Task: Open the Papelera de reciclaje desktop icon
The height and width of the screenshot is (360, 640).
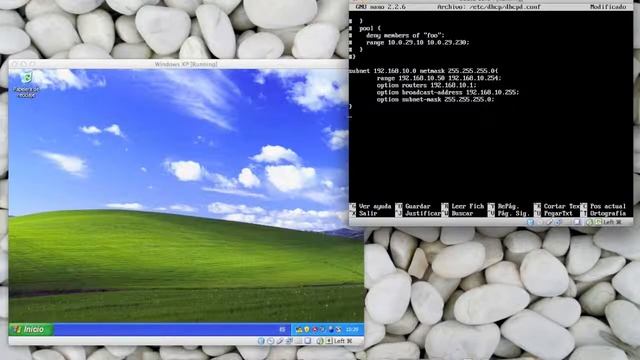Action: [27, 84]
